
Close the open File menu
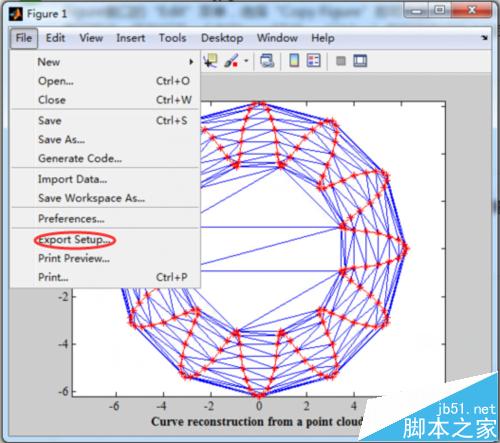coord(24,38)
